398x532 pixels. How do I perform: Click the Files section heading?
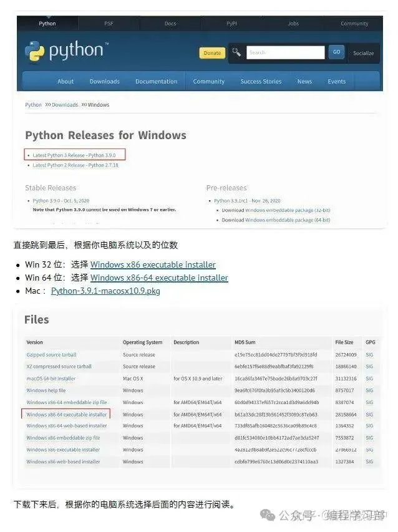click(37, 319)
